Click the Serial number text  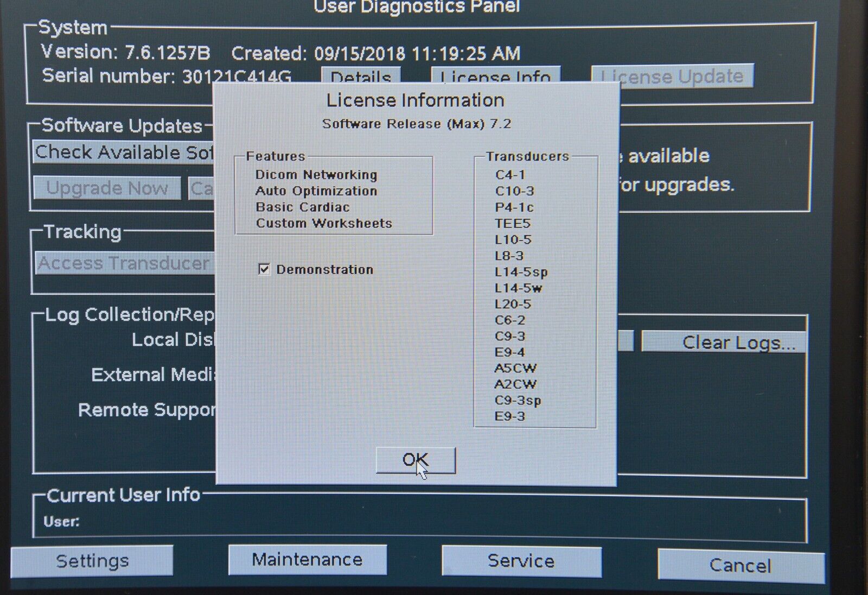pyautogui.click(x=167, y=76)
